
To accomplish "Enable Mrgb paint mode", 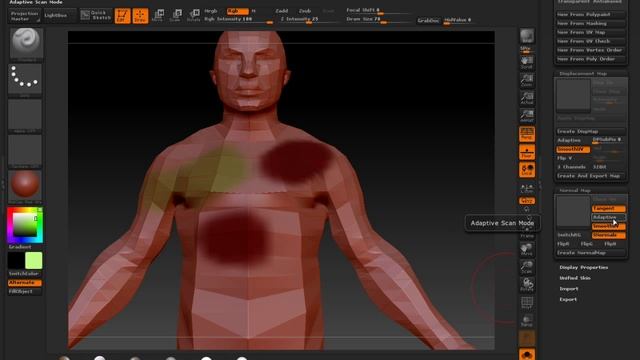I will (211, 11).
